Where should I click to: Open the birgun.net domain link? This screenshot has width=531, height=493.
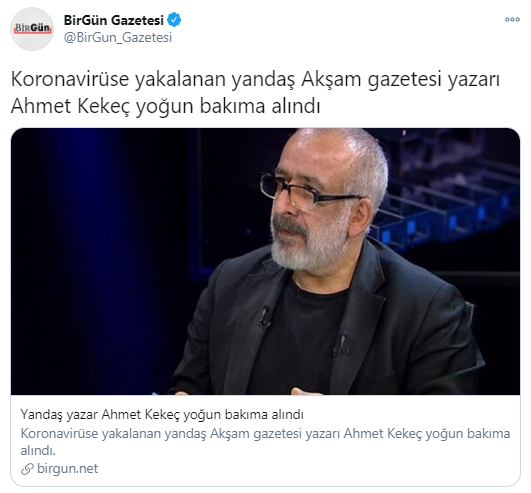67,469
